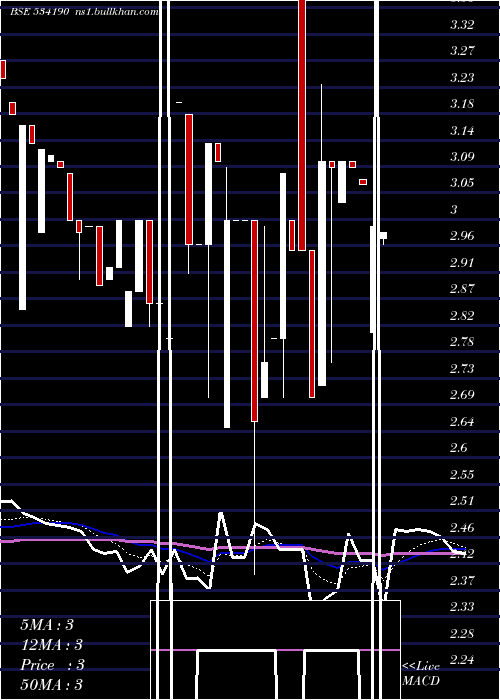
Task: Click the 2.91 price axis label
Action: pyautogui.click(x=462, y=262)
